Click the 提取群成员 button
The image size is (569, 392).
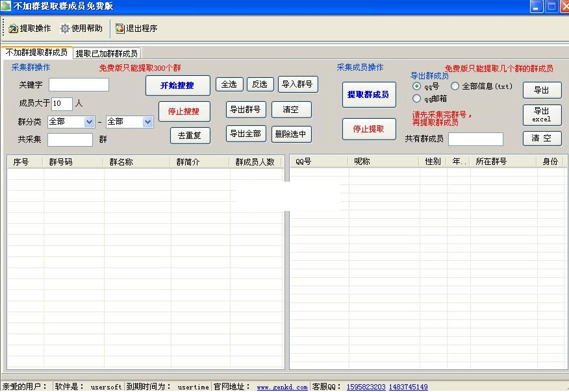tap(368, 95)
